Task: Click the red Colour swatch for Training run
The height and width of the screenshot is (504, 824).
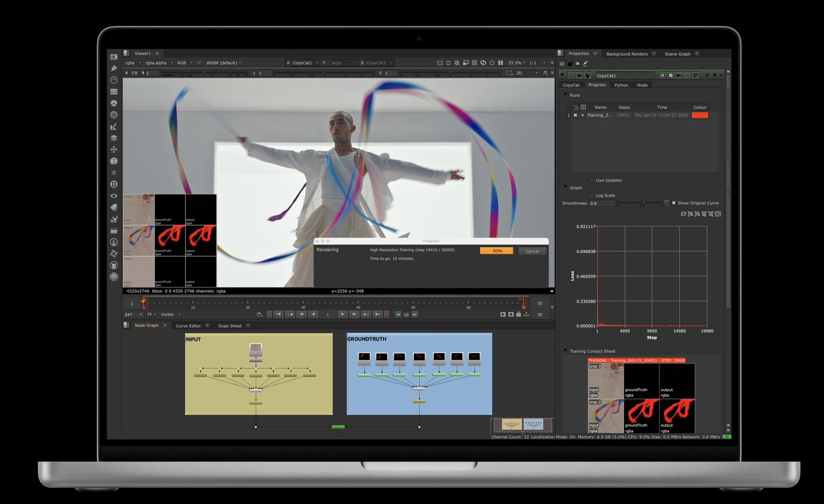Action: (700, 115)
